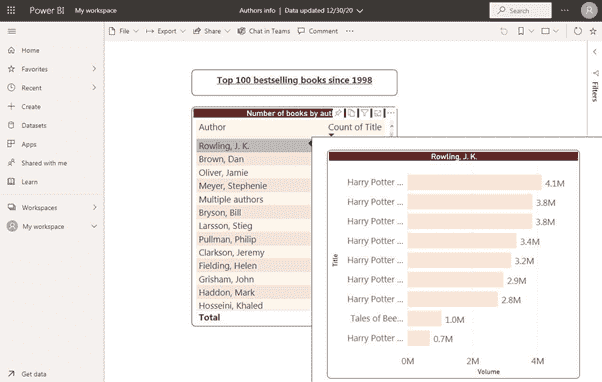Select the Brown, Dan row
Viewport: 602px width, 382px height.
[x=254, y=159]
